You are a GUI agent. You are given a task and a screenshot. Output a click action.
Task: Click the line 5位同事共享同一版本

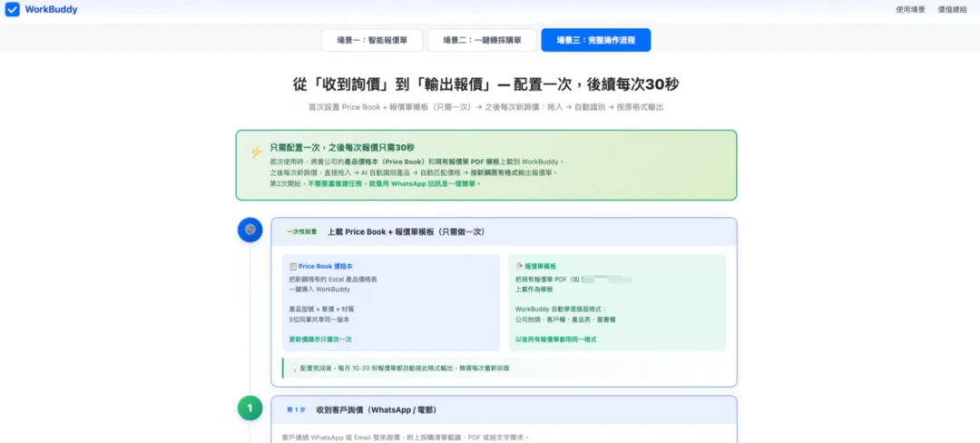point(318,320)
